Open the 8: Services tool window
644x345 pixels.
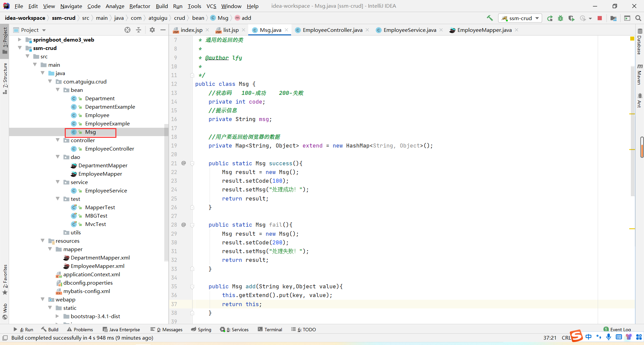(234, 330)
